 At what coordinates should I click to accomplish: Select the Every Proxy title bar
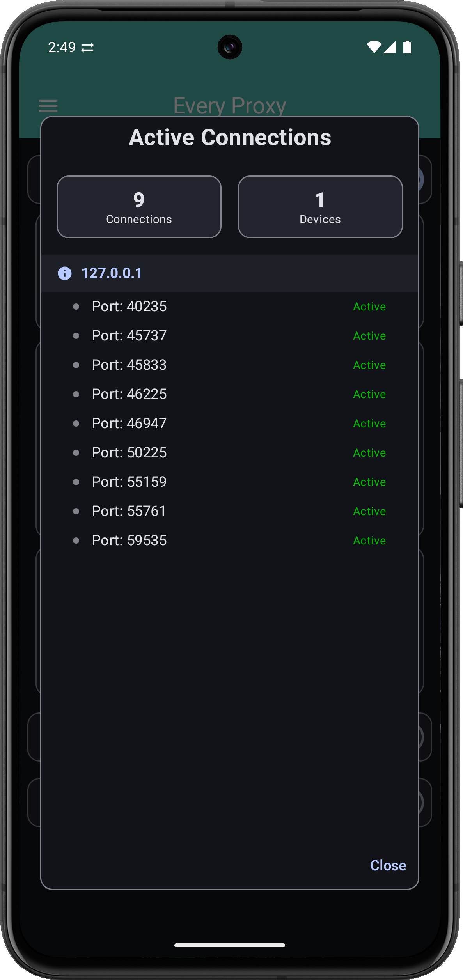click(x=229, y=105)
